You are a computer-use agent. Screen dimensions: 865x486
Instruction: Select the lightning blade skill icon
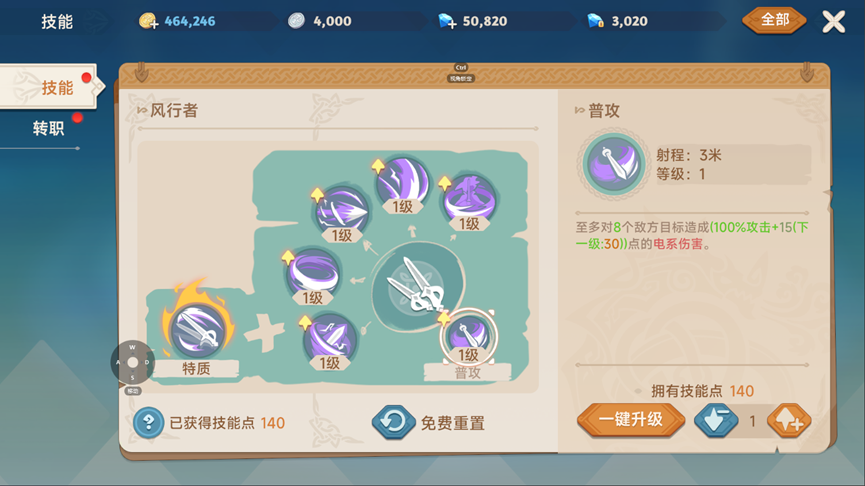tap(330, 338)
